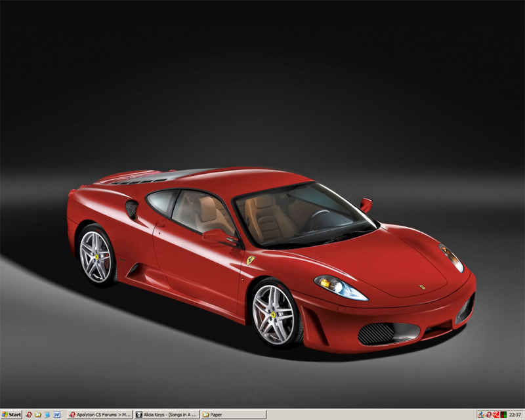Click the MSN Messenger tray icon

(x=481, y=415)
